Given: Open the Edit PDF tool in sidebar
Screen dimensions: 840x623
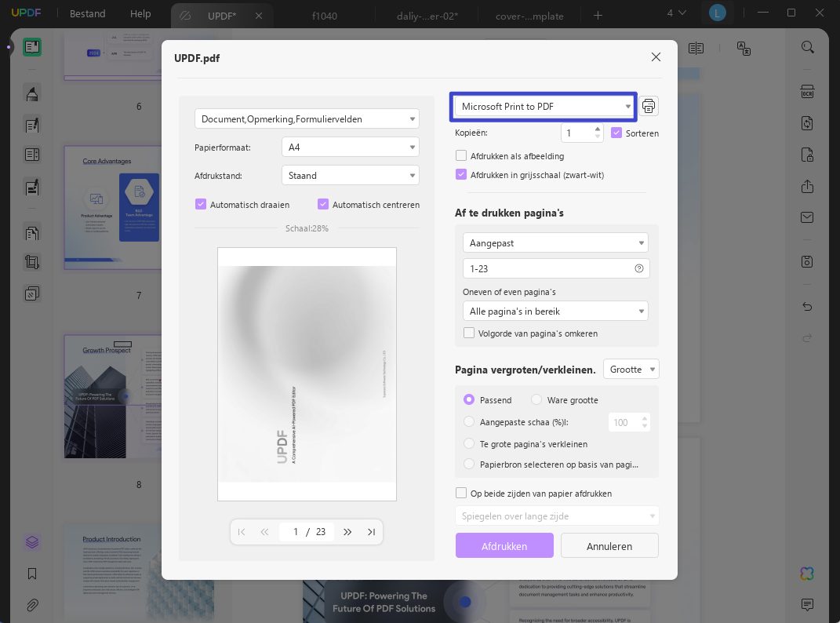Looking at the screenshot, I should [x=32, y=125].
